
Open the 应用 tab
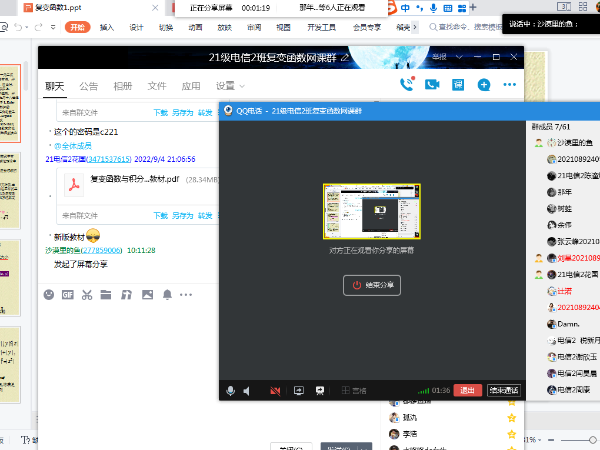(x=191, y=86)
